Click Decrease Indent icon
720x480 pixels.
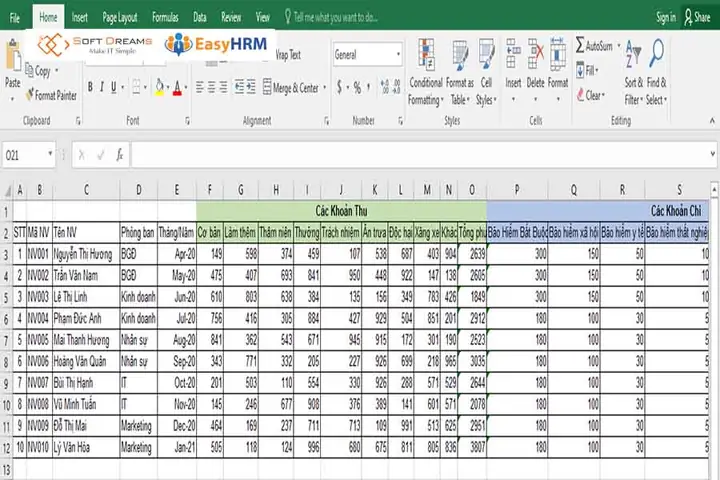click(239, 87)
